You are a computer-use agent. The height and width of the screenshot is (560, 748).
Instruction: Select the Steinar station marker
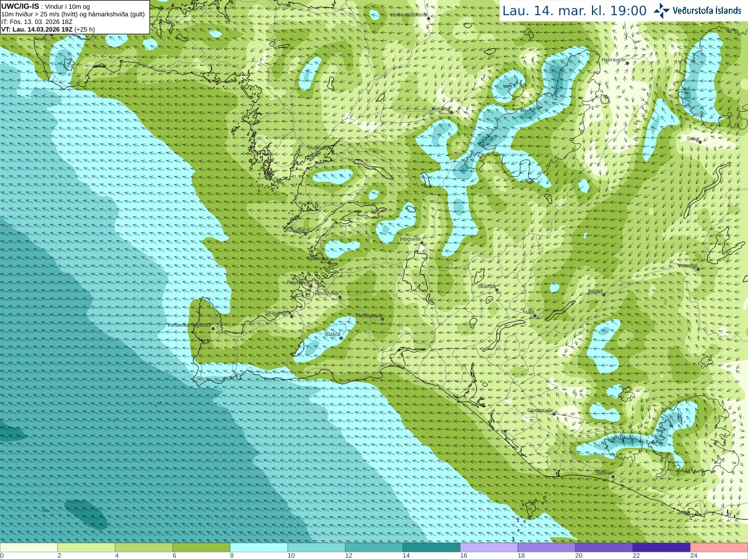613,477
